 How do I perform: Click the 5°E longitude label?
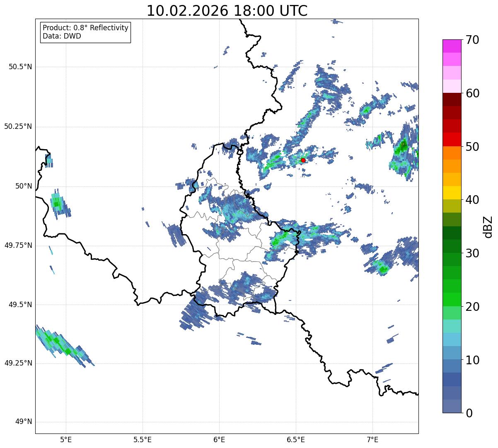(66, 439)
